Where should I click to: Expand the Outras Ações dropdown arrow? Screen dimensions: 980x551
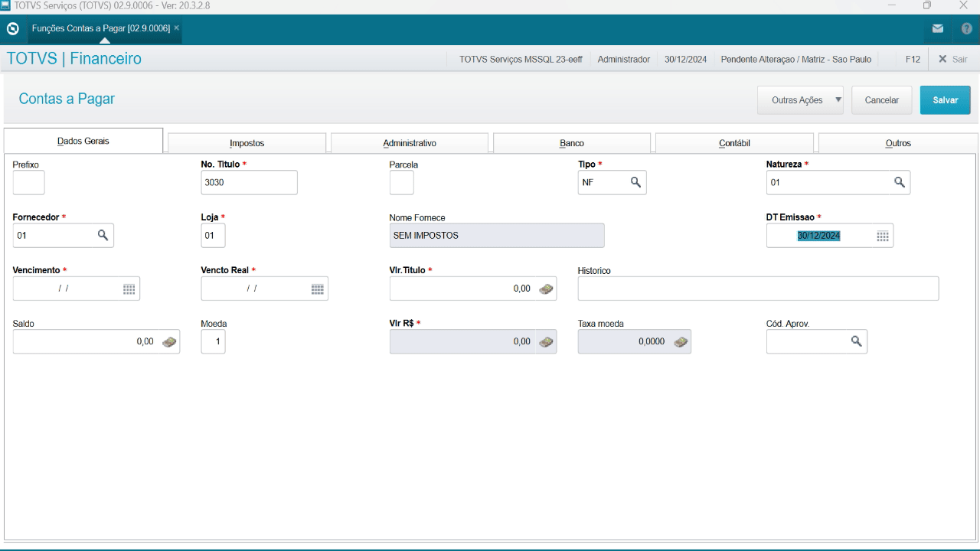pyautogui.click(x=838, y=99)
